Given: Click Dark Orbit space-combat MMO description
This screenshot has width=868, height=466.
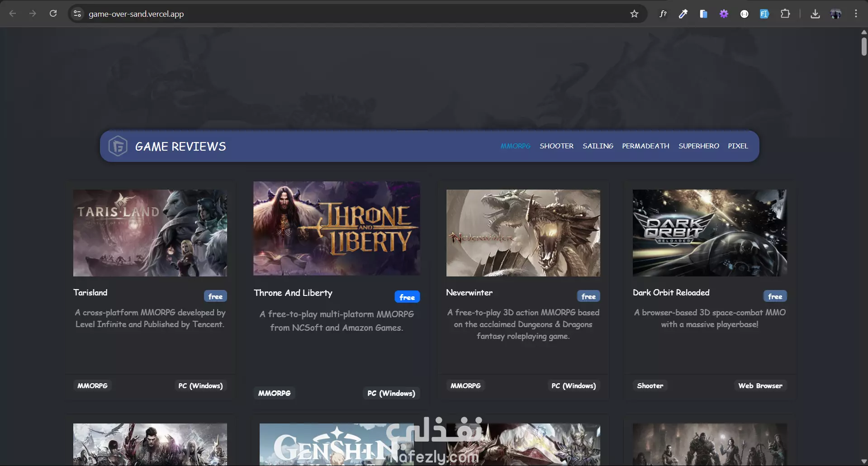Looking at the screenshot, I should [710, 319].
